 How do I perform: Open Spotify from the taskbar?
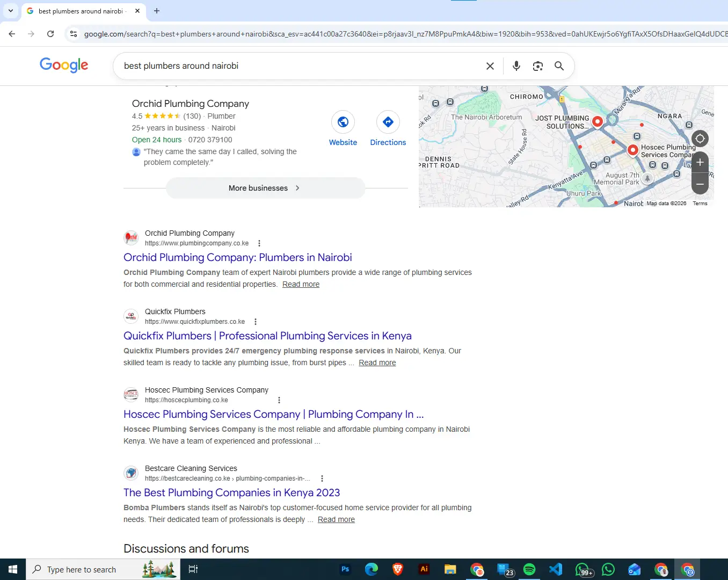(x=529, y=569)
